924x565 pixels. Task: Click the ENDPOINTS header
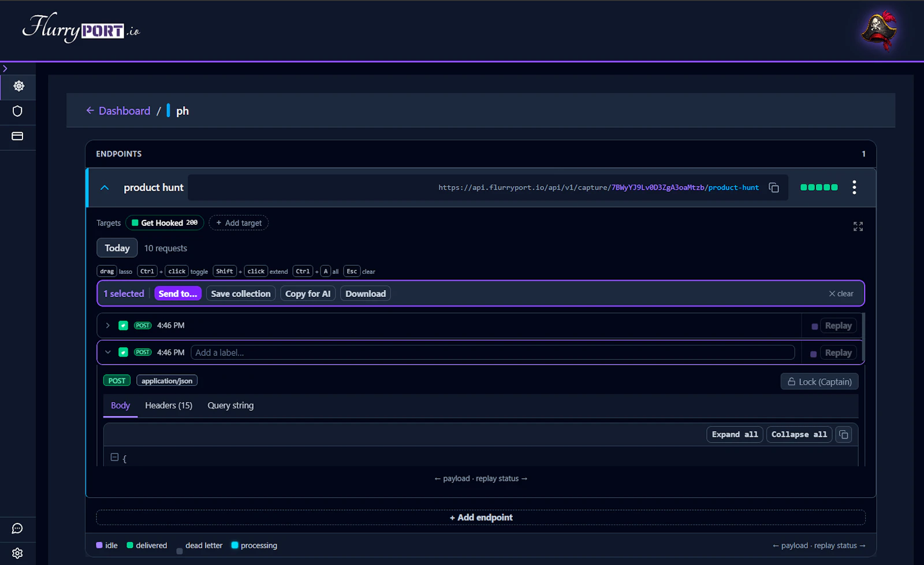click(x=119, y=154)
